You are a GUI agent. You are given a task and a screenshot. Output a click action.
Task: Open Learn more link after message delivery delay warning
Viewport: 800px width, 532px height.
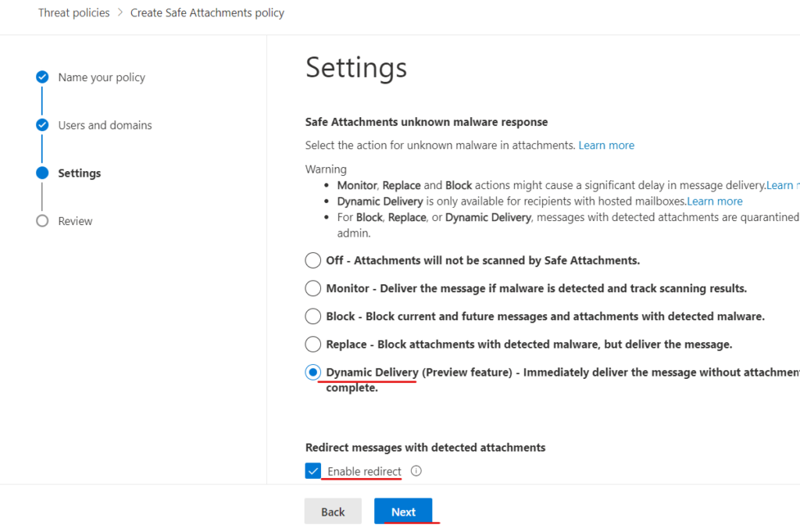tap(783, 185)
